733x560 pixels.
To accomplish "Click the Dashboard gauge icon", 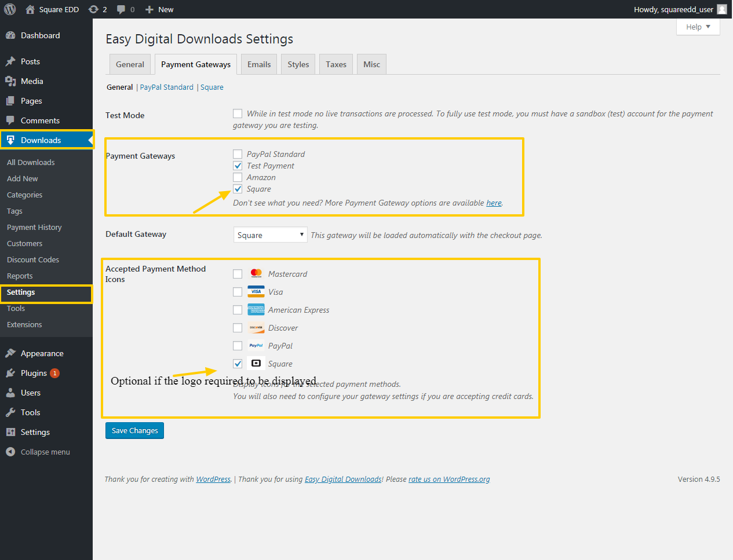I will coord(10,35).
